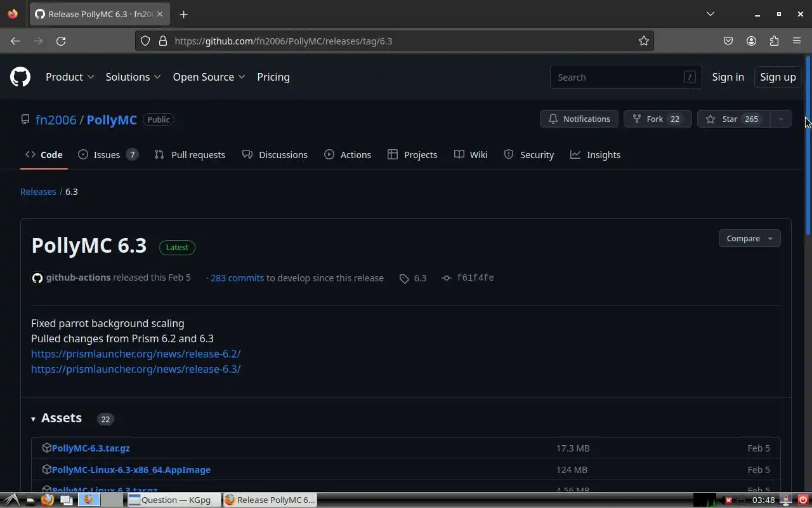Viewport: 812px width, 508px height.
Task: Go to Releases breadcrumb link
Action: (38, 191)
